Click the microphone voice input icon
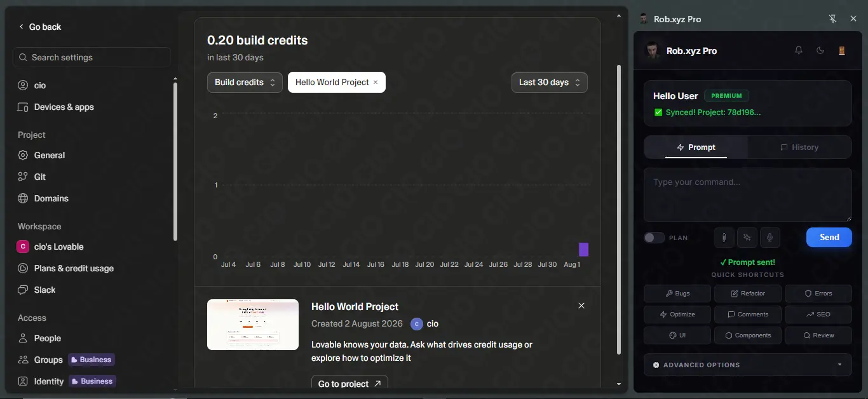Image resolution: width=868 pixels, height=399 pixels. point(770,238)
